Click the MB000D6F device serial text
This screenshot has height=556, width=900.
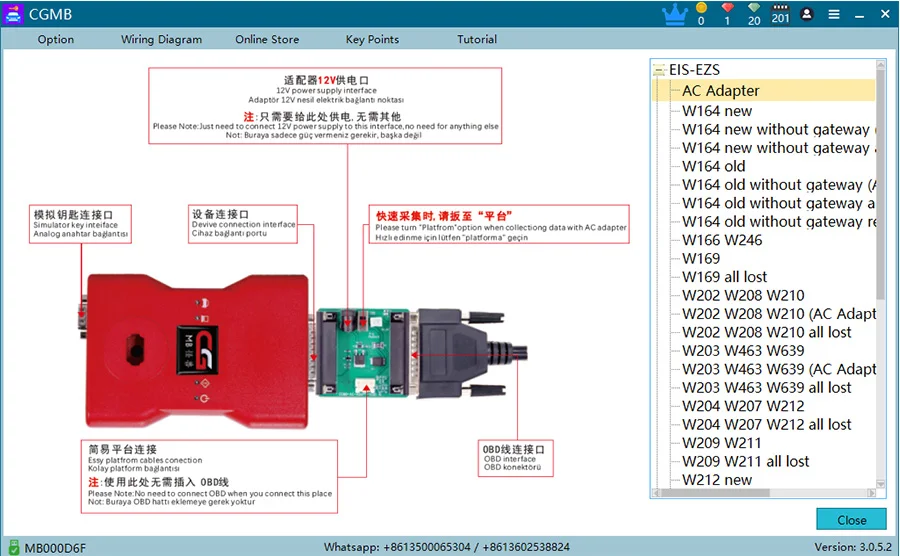(x=55, y=548)
